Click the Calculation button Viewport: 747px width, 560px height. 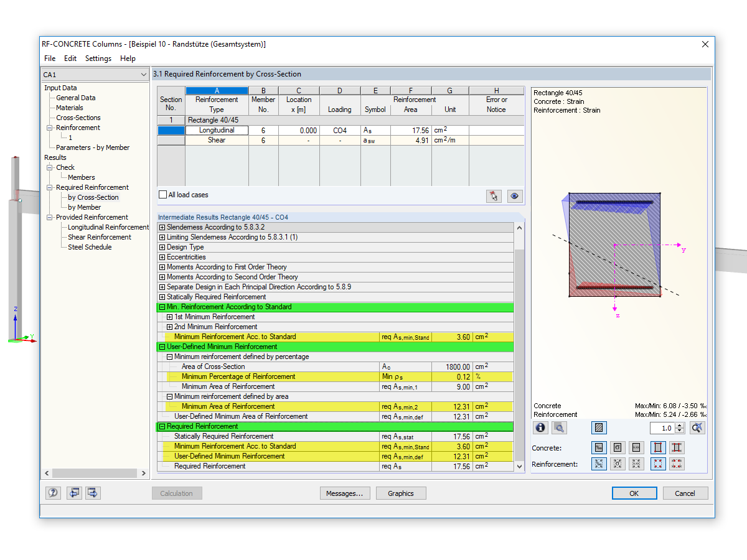click(x=177, y=493)
